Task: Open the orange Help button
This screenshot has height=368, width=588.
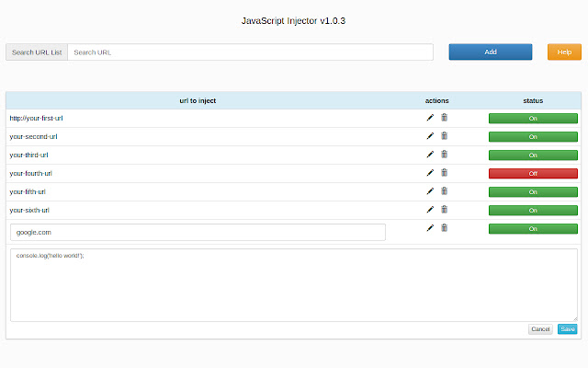Action: point(564,52)
